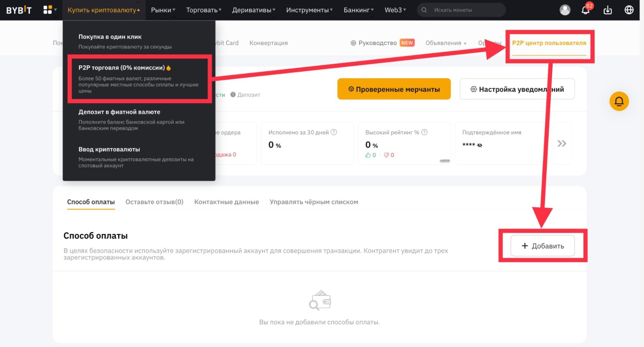Open the language globe icon
This screenshot has width=644, height=347.
pos(629,10)
